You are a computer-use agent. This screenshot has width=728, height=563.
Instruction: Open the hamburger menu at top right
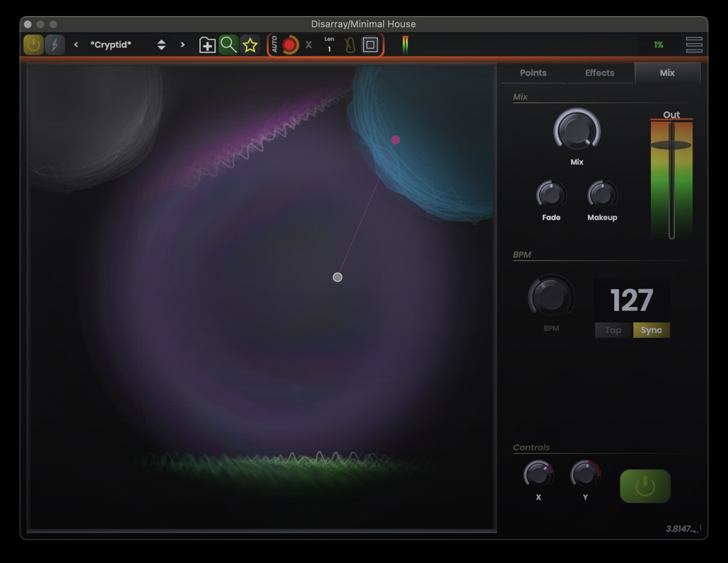(x=694, y=45)
